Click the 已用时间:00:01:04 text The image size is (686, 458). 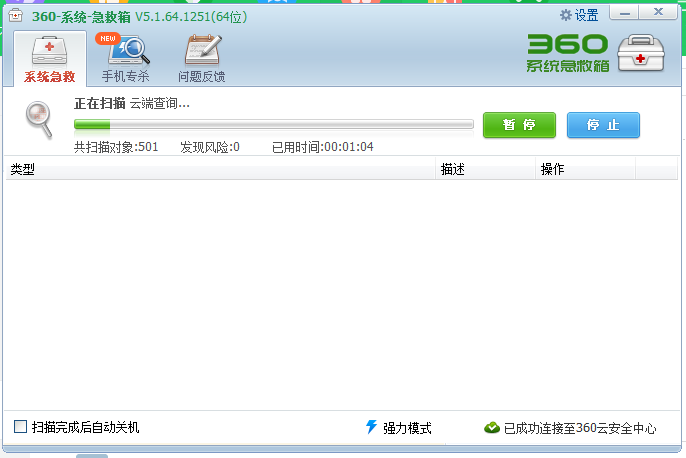[x=323, y=147]
